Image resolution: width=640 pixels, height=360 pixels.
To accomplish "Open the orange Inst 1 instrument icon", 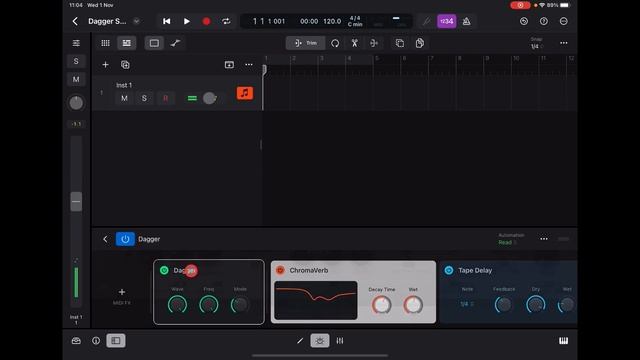I will [244, 93].
